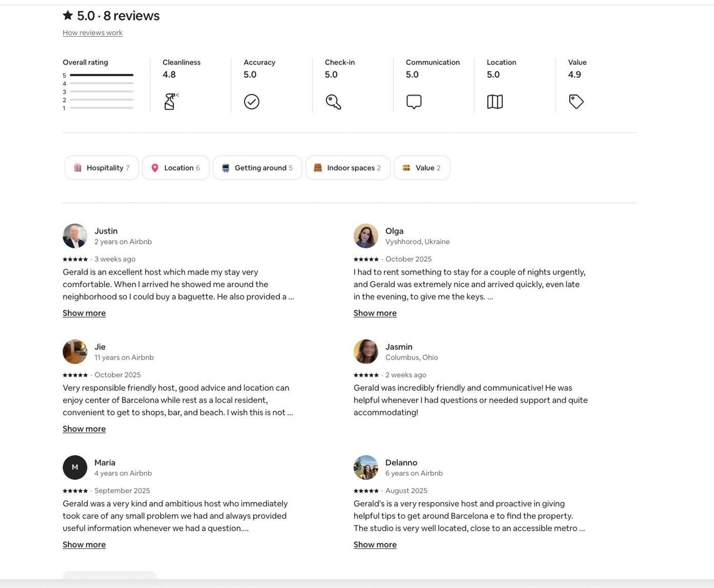
Task: Open Jasmin's profile photo
Action: coord(366,352)
